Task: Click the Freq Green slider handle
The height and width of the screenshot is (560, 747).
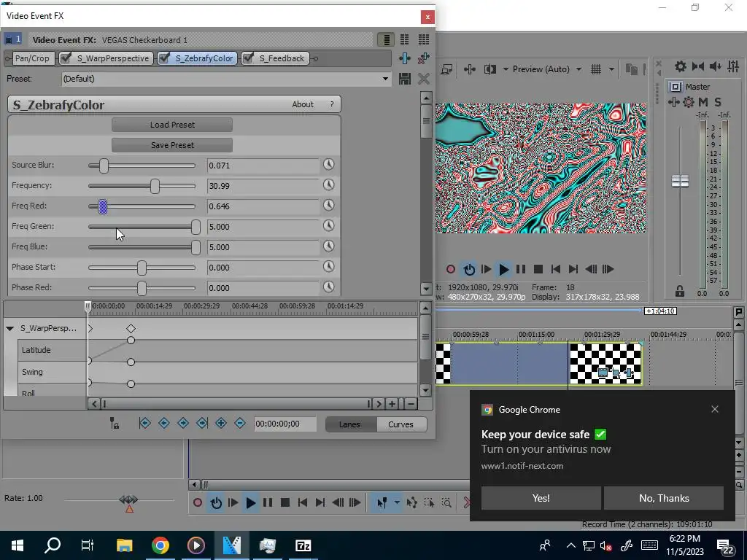Action: (x=196, y=227)
